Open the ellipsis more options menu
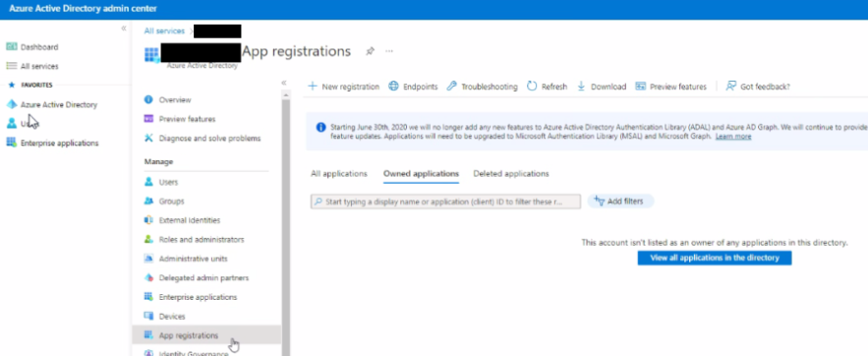The image size is (868, 356). coord(389,51)
